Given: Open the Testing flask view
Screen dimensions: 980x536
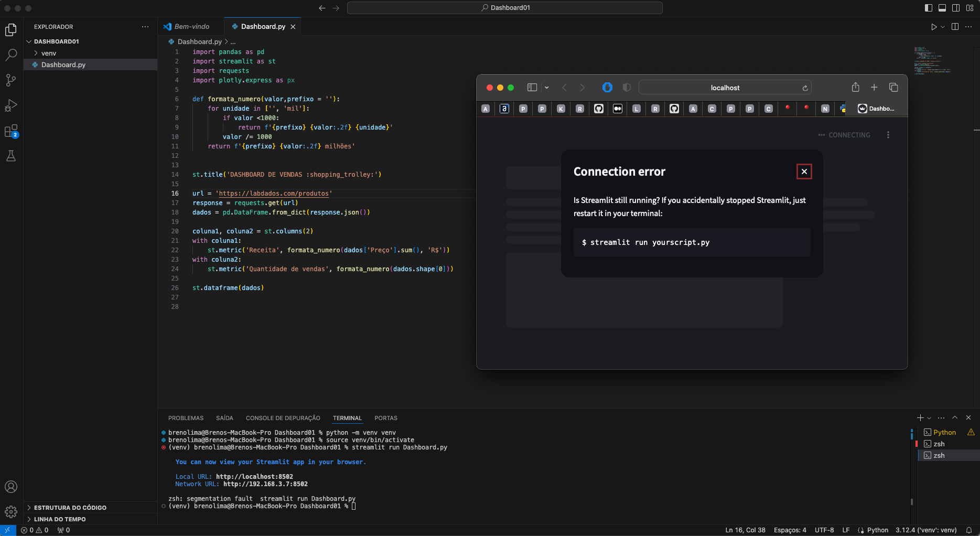Looking at the screenshot, I should [x=11, y=156].
